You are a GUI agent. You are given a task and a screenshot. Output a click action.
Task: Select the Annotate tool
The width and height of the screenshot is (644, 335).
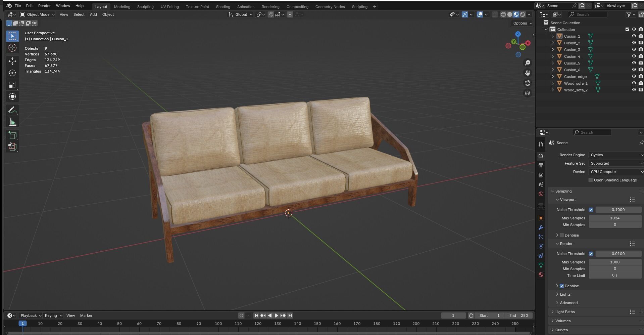pyautogui.click(x=12, y=110)
